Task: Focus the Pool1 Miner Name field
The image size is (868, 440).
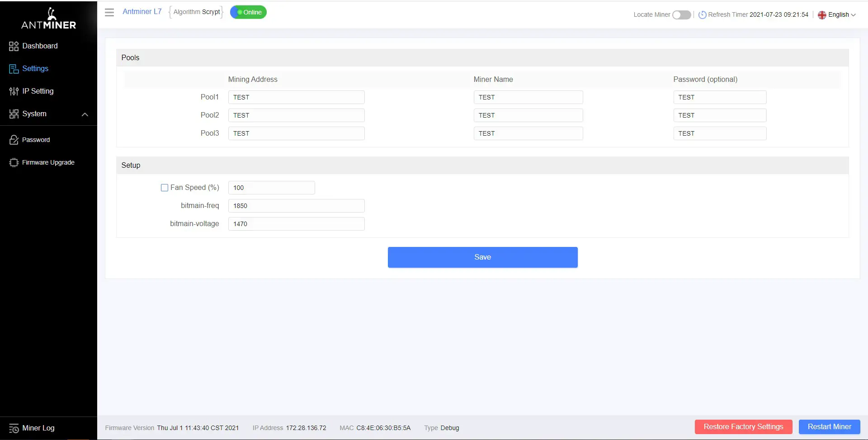Action: (x=528, y=97)
